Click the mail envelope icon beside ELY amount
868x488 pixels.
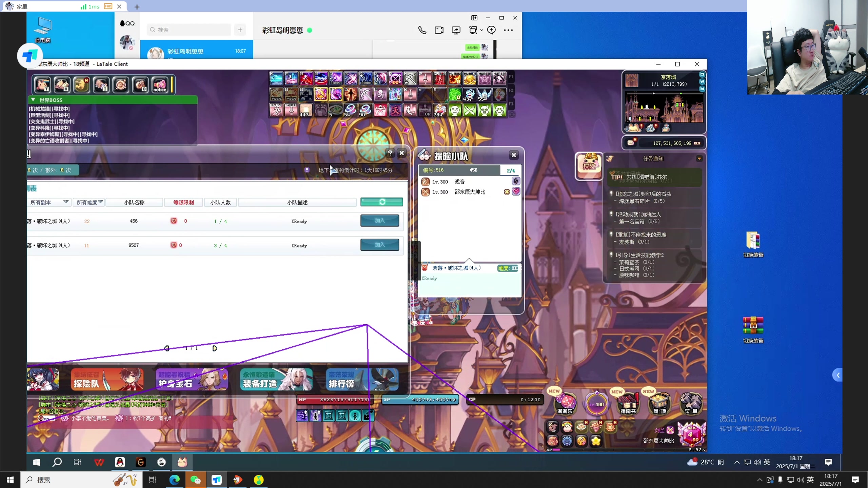[631, 143]
